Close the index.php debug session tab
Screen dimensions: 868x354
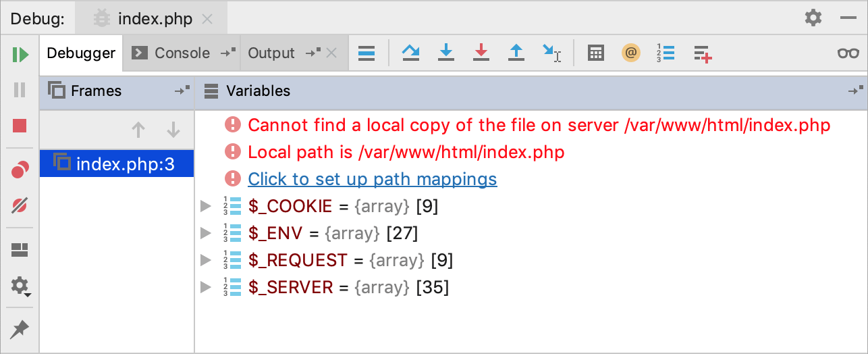[207, 19]
